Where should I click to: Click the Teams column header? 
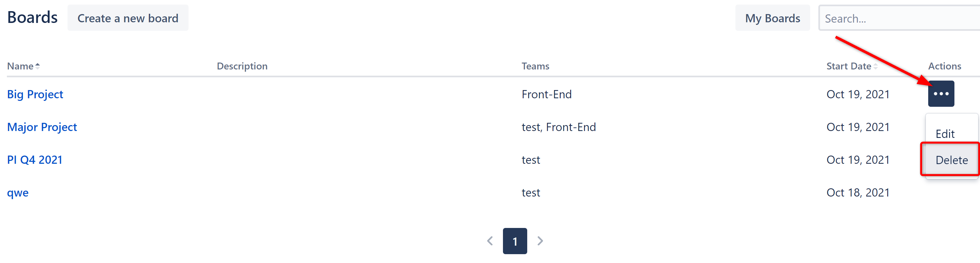click(x=535, y=66)
